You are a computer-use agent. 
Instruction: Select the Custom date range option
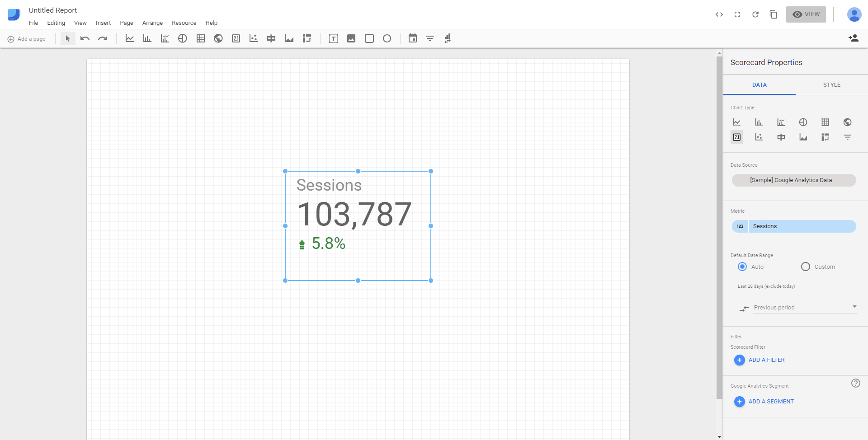click(x=805, y=267)
